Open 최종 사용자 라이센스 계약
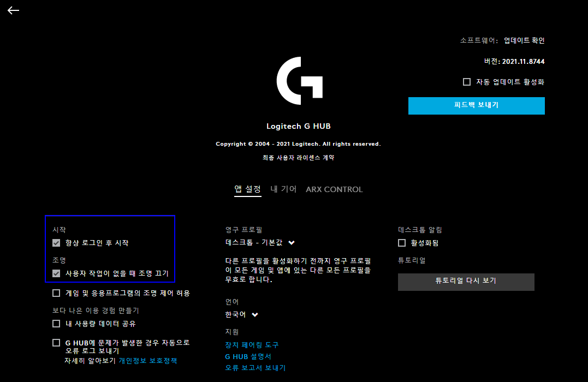Viewport: 588px width, 382px height. [x=298, y=158]
